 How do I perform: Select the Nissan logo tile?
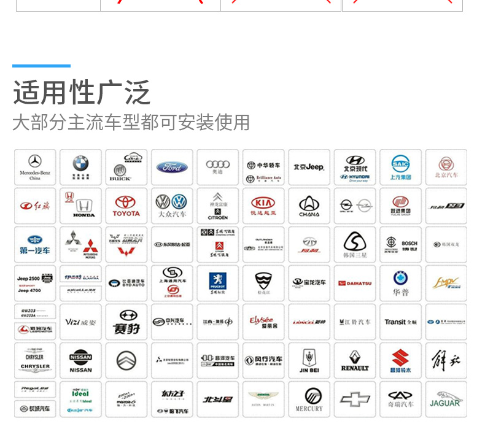[80, 360]
